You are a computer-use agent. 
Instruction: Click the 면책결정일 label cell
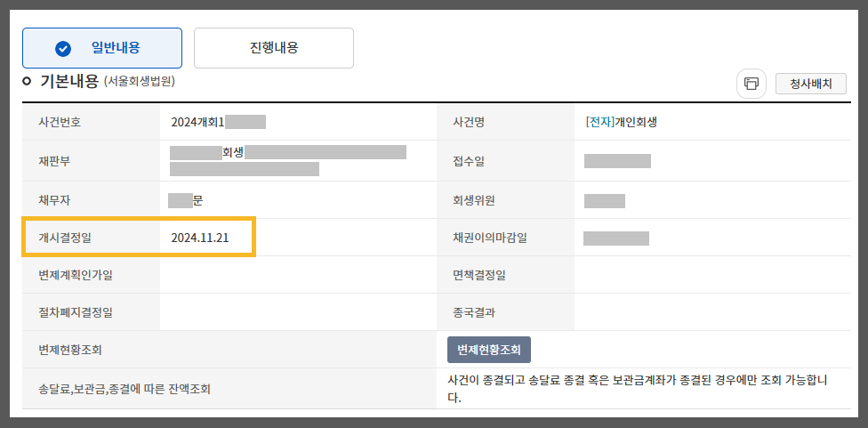[x=505, y=275]
